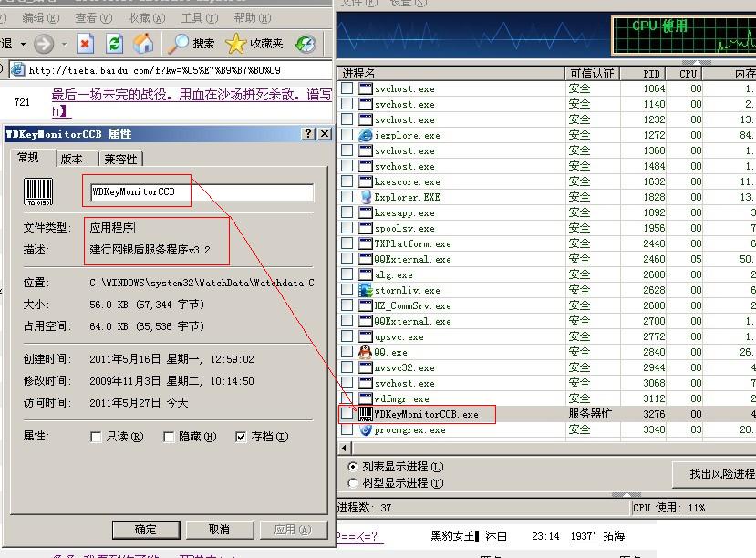Open the 帮助 menu in IE
The width and height of the screenshot is (756, 558).
tap(253, 18)
